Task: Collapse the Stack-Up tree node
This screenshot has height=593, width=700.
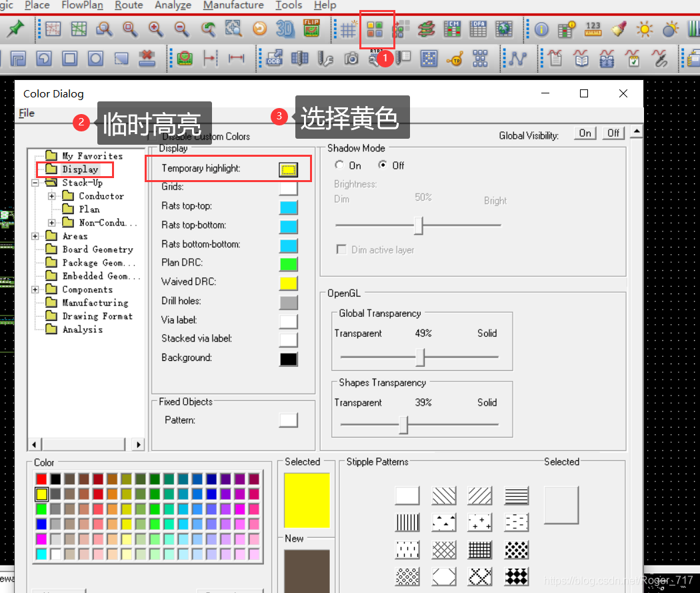Action: click(x=35, y=183)
